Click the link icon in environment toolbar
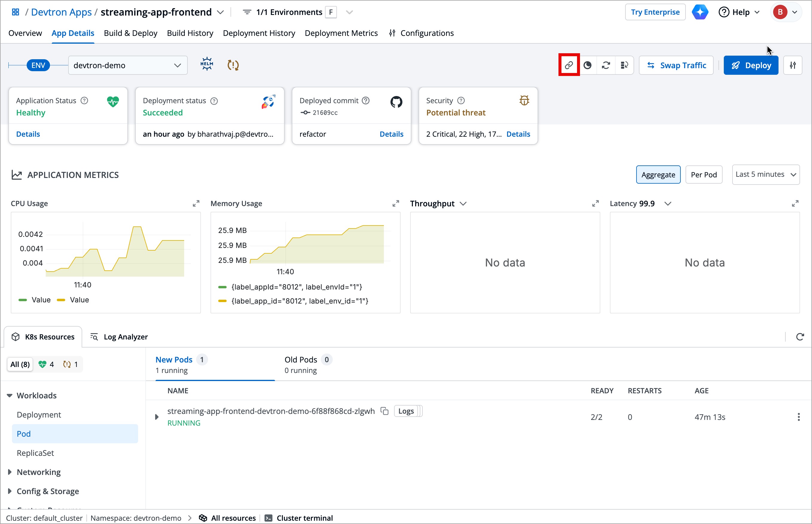Viewport: 812px width, 524px height. tap(569, 65)
